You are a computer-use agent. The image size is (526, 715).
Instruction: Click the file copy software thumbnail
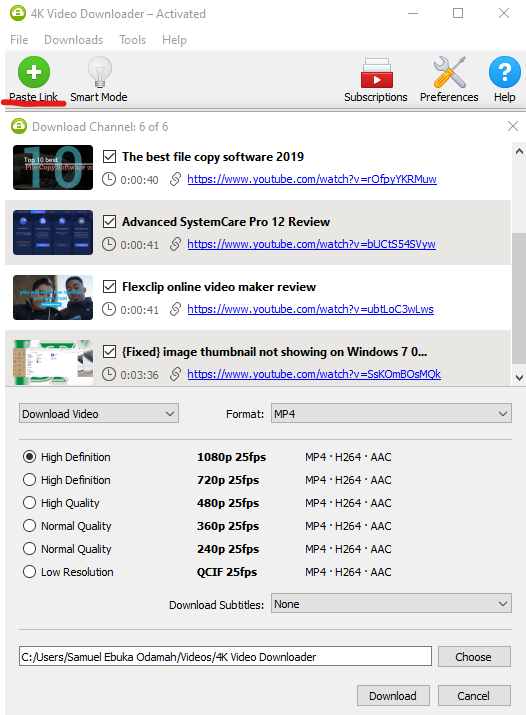(x=53, y=167)
